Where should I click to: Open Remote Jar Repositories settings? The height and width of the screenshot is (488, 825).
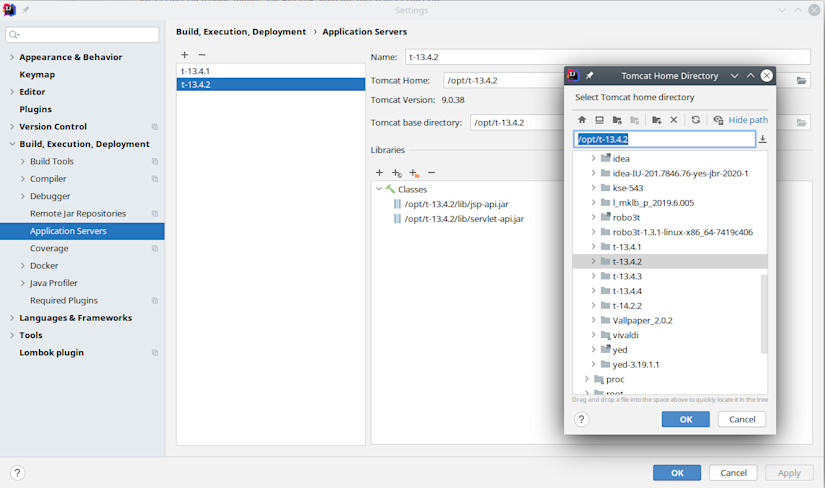click(78, 213)
